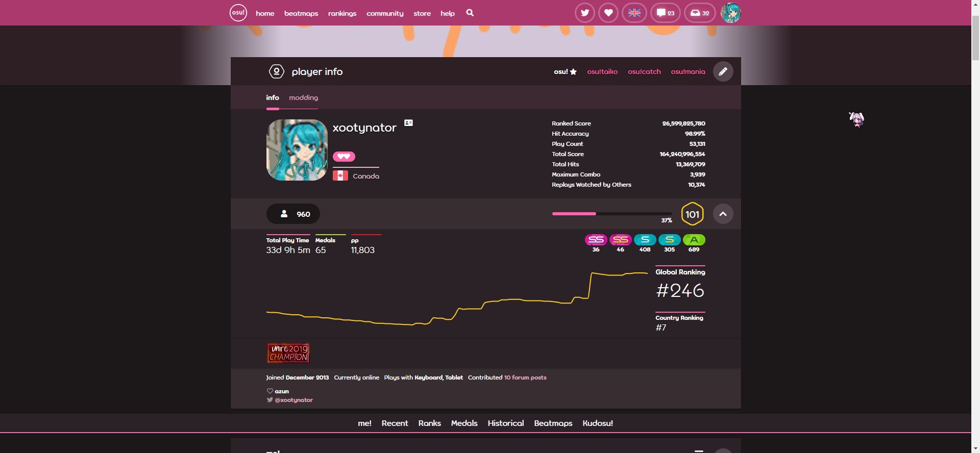Open the language flag selector
Image resolution: width=980 pixels, height=453 pixels.
pyautogui.click(x=634, y=13)
